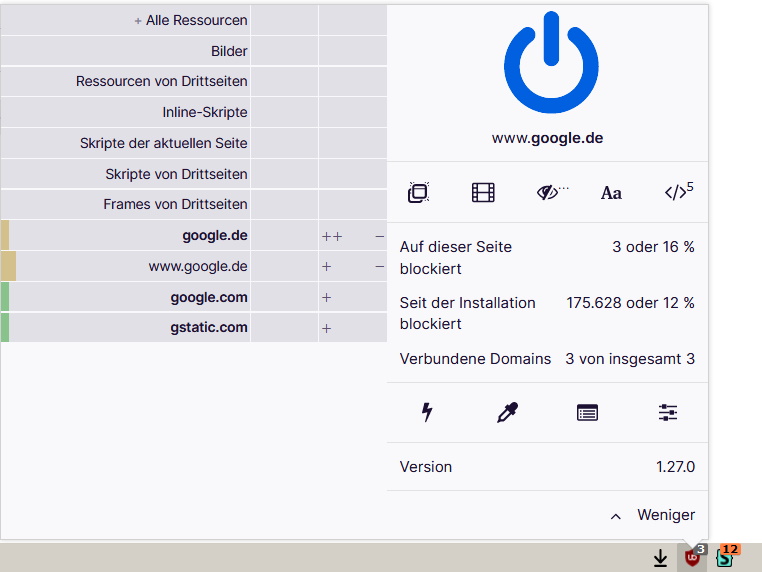Click the 3 oder 16 % blocked value
This screenshot has width=762, height=572.
click(653, 247)
